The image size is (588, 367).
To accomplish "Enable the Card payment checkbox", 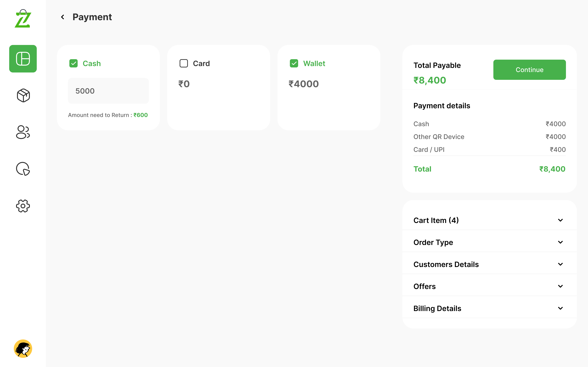I will [x=184, y=63].
